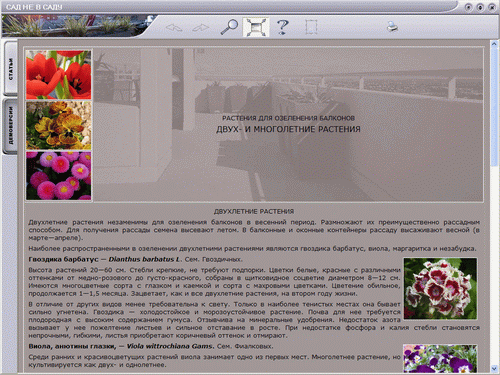
Task: Open the pink daisies thumbnail
Action: coord(59,176)
